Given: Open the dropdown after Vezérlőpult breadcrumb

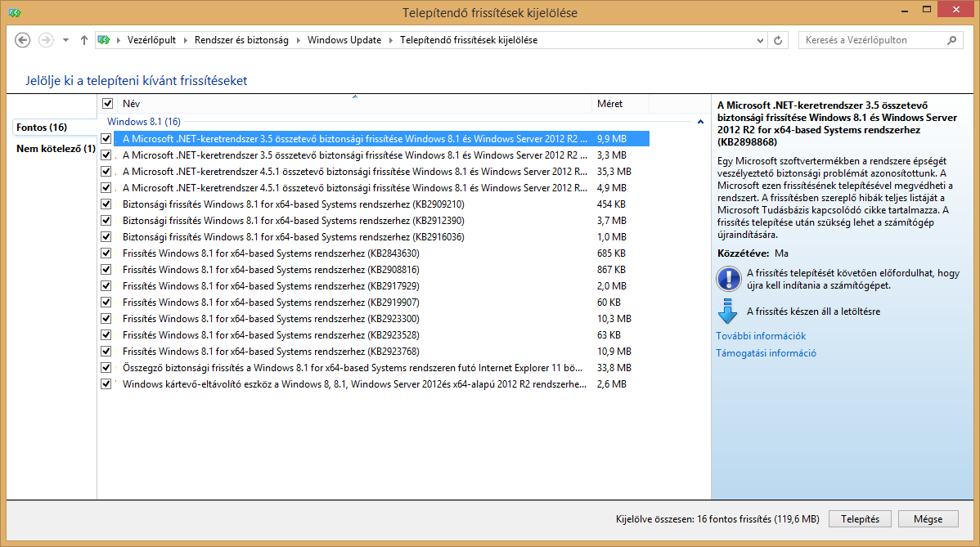Looking at the screenshot, I should [x=185, y=40].
